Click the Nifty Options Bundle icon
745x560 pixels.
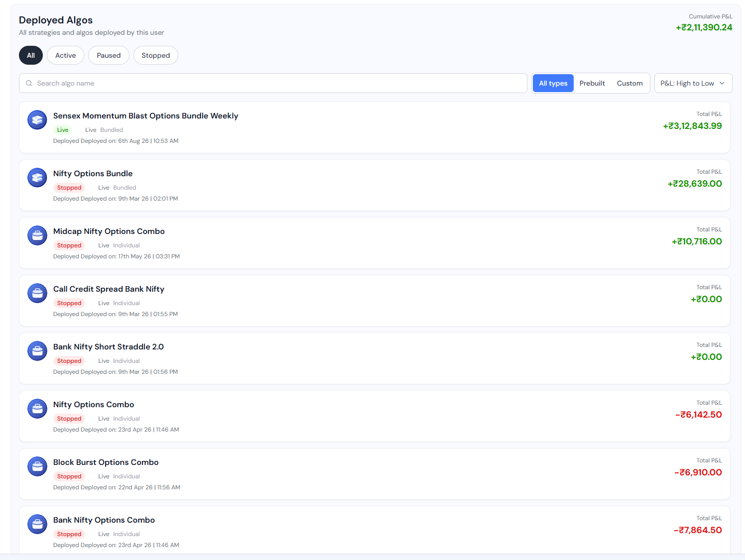pyautogui.click(x=37, y=178)
